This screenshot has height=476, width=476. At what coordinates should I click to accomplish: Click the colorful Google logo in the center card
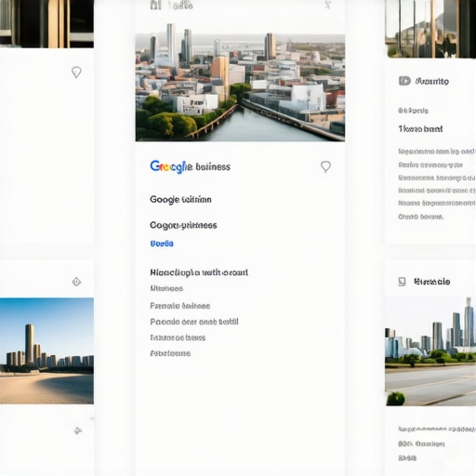click(x=171, y=166)
